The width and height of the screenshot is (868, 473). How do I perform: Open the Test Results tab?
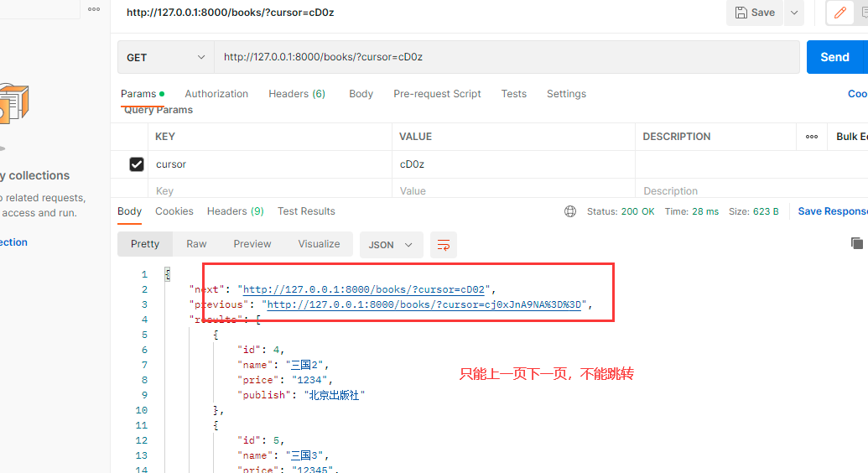coord(306,211)
